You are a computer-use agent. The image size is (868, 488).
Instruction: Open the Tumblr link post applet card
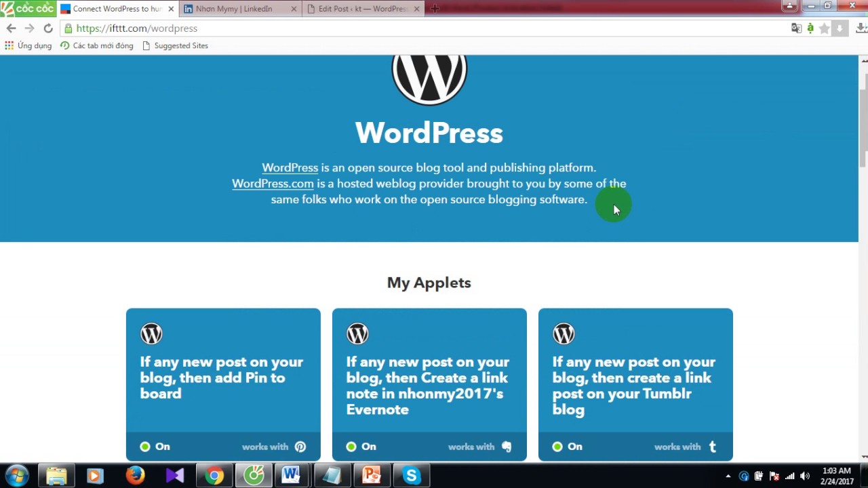tap(635, 384)
